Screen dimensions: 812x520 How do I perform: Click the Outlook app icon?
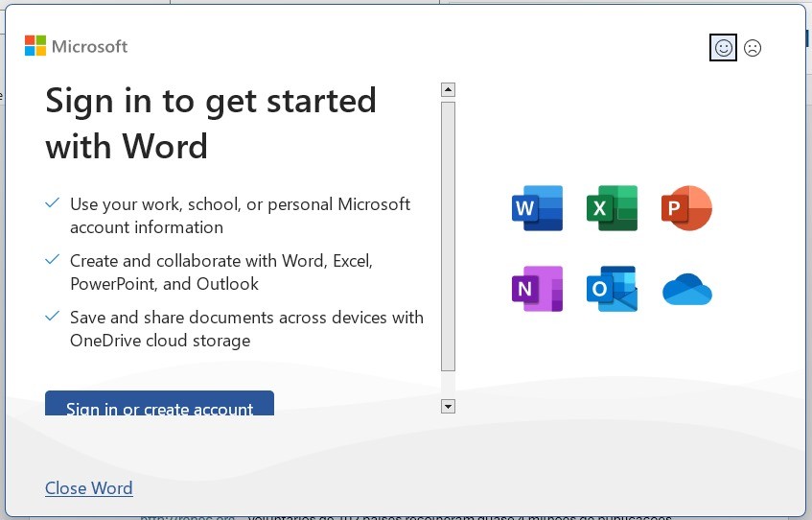[612, 289]
